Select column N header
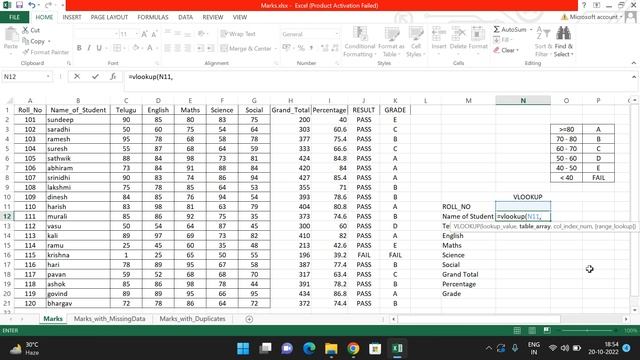 (x=523, y=100)
